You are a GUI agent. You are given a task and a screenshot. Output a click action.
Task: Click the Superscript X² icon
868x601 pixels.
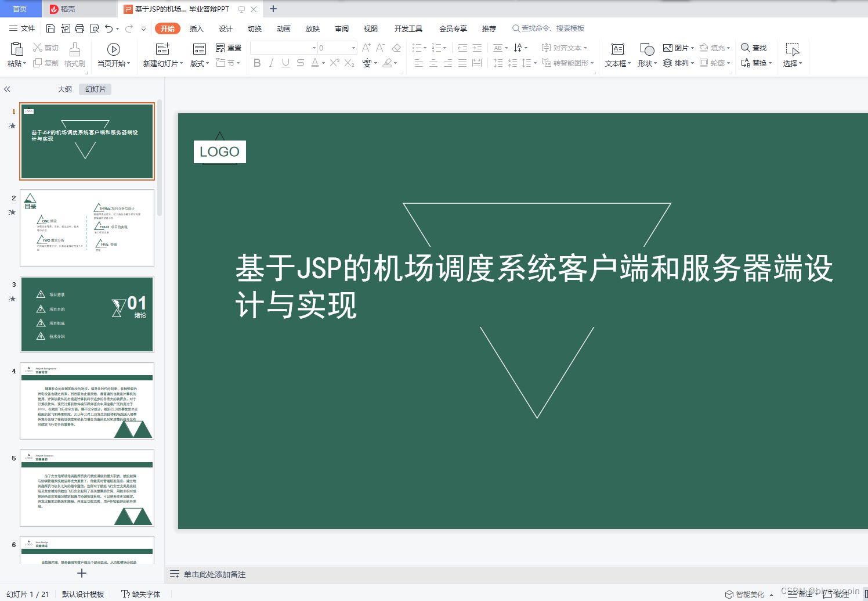click(x=335, y=63)
